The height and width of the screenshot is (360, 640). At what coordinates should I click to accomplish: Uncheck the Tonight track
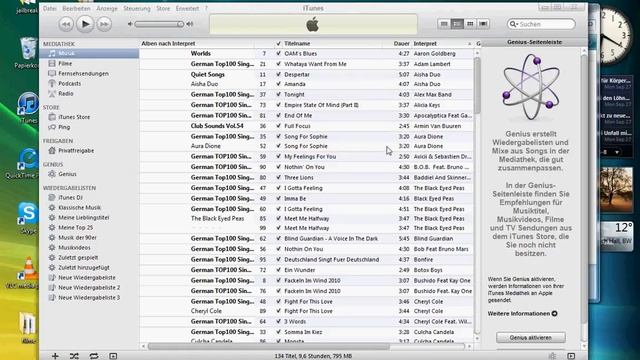(278, 94)
